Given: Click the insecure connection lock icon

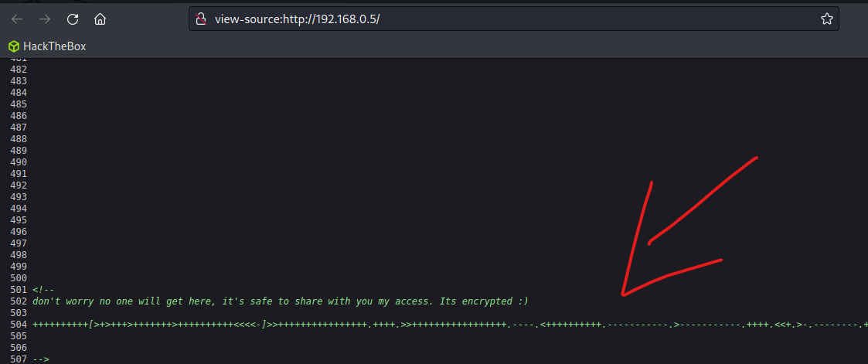Looking at the screenshot, I should pyautogui.click(x=201, y=19).
